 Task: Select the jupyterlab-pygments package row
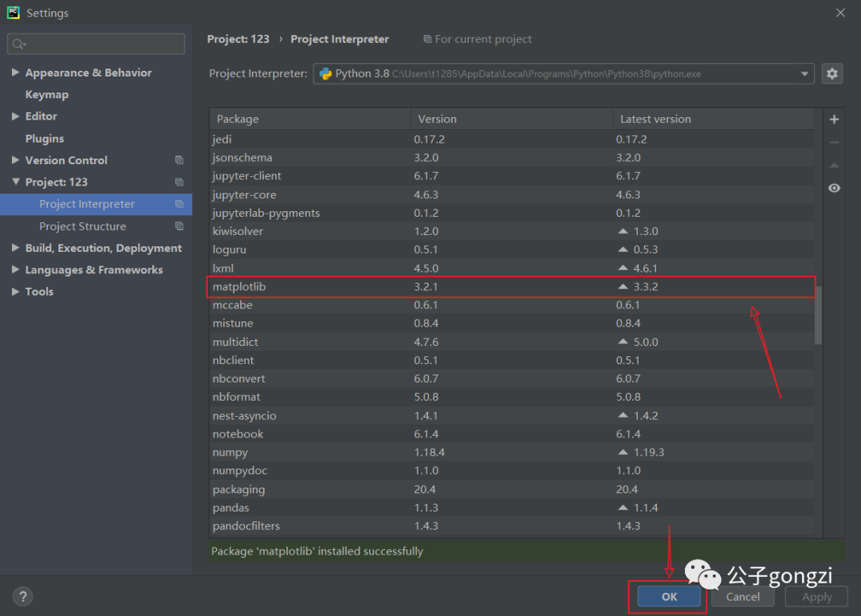[x=512, y=213]
